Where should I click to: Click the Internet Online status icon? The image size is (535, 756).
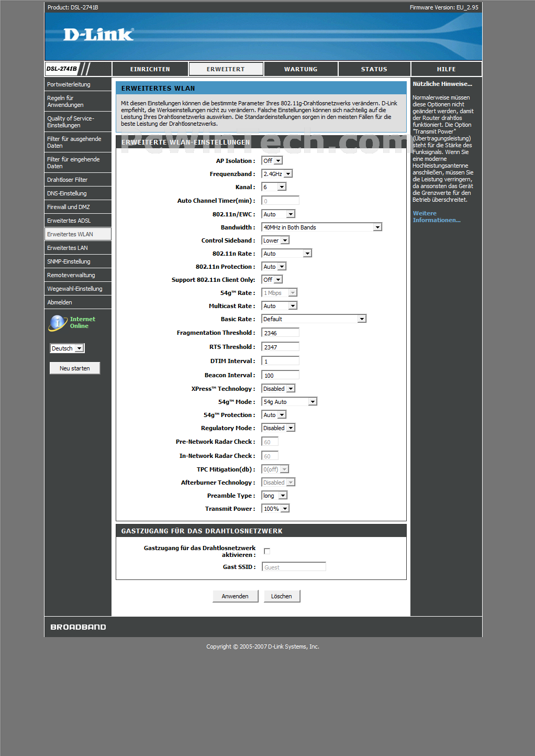57,323
